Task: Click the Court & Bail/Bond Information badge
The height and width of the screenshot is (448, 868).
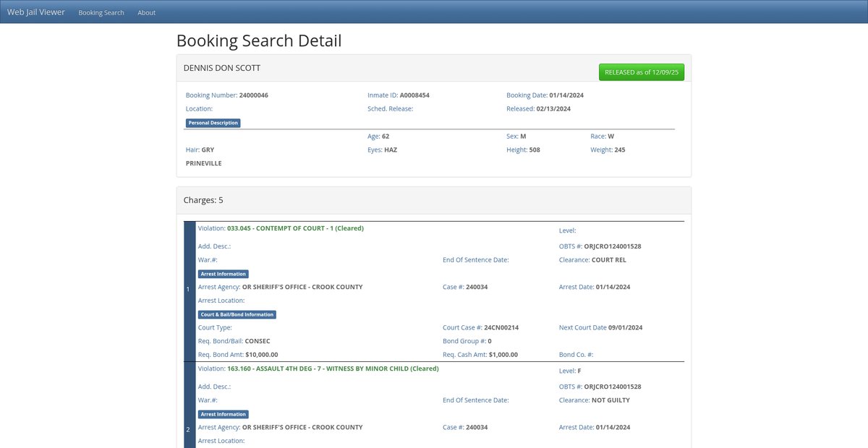Action: (x=237, y=314)
